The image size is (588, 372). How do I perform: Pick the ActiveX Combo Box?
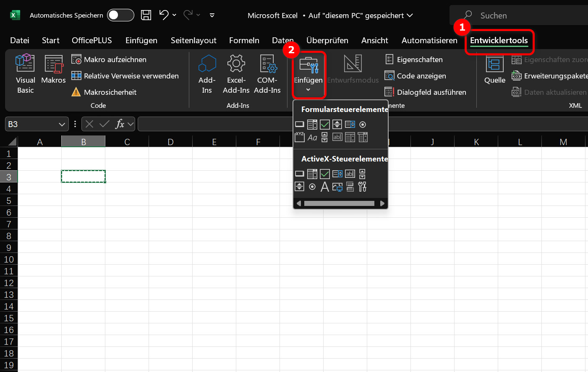tap(312, 174)
